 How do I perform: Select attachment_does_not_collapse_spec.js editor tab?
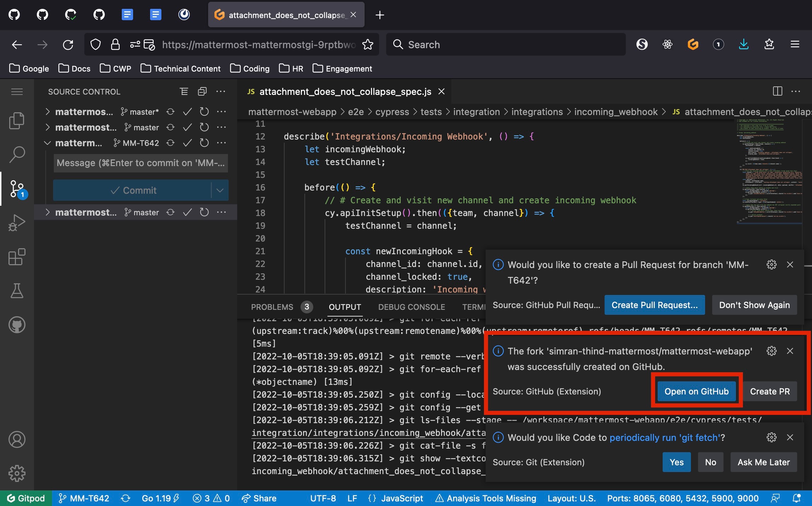(345, 92)
